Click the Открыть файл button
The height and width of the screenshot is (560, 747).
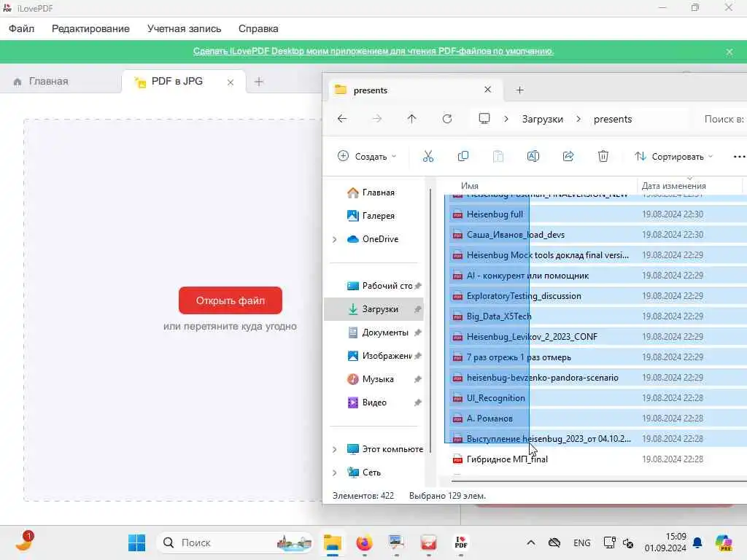point(230,300)
